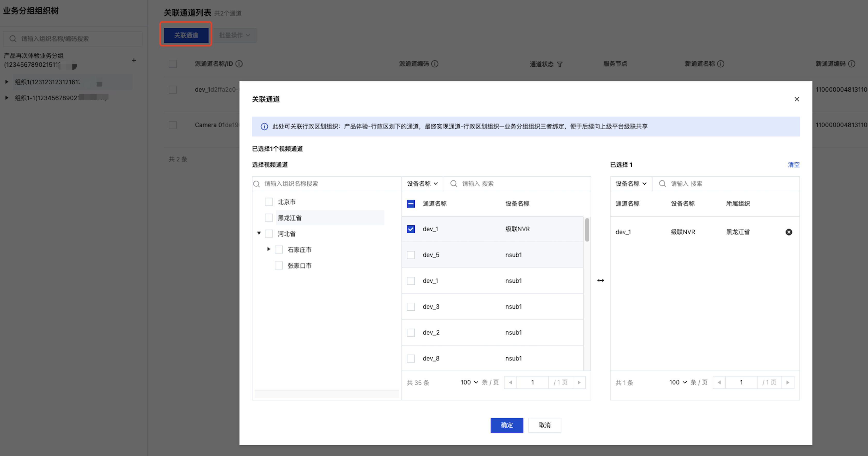Go to next page in selected list
The width and height of the screenshot is (868, 456).
pyautogui.click(x=788, y=382)
